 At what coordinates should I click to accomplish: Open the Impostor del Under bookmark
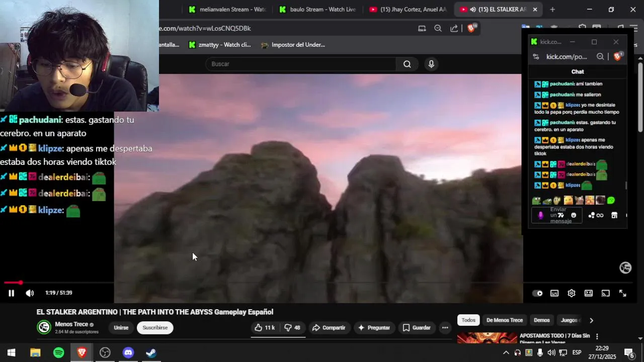click(x=293, y=45)
